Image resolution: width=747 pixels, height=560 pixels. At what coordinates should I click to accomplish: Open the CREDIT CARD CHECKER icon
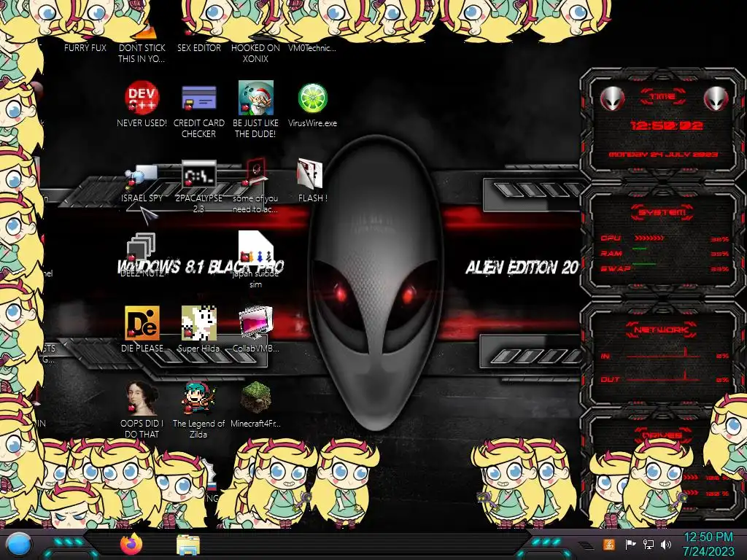coord(198,98)
